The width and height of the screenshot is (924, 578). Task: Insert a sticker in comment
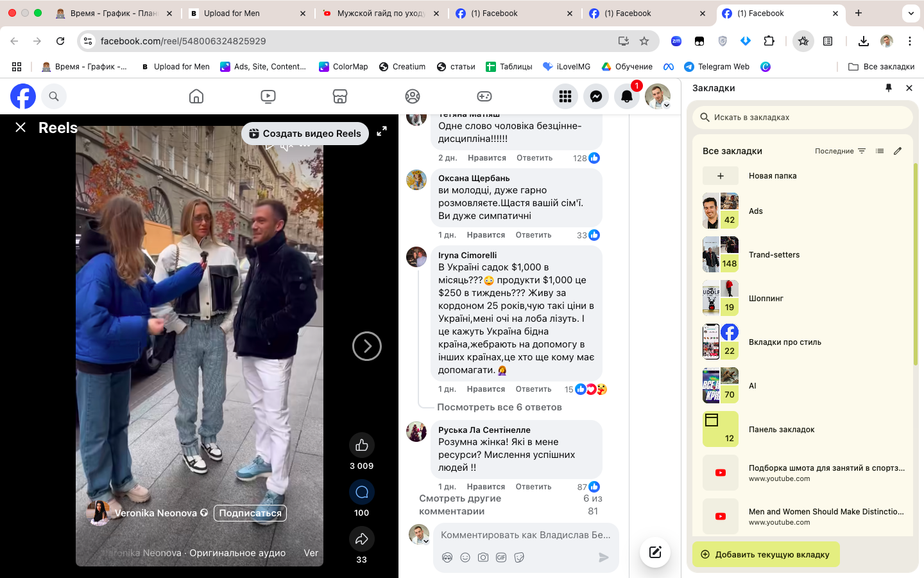(519, 557)
